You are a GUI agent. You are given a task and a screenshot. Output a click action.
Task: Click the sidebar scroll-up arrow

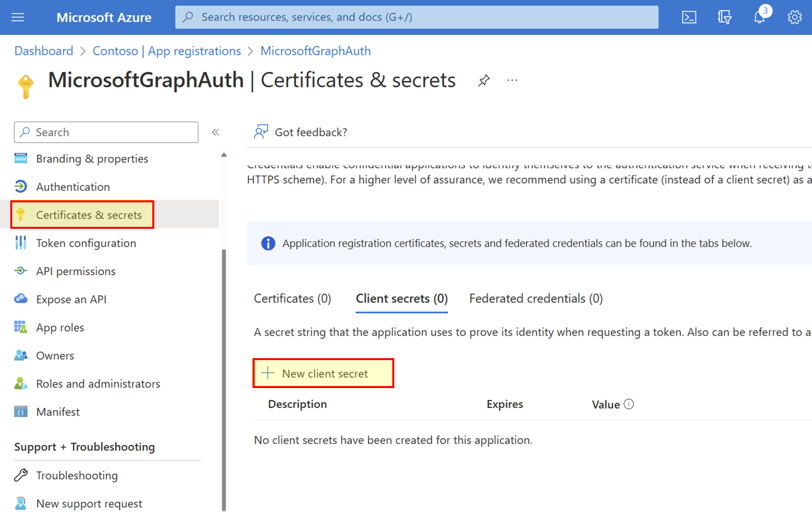pos(224,155)
